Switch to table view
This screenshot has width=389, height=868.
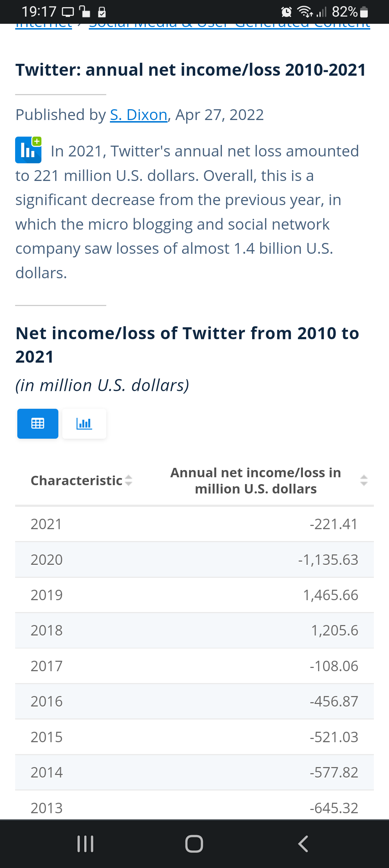tap(38, 424)
